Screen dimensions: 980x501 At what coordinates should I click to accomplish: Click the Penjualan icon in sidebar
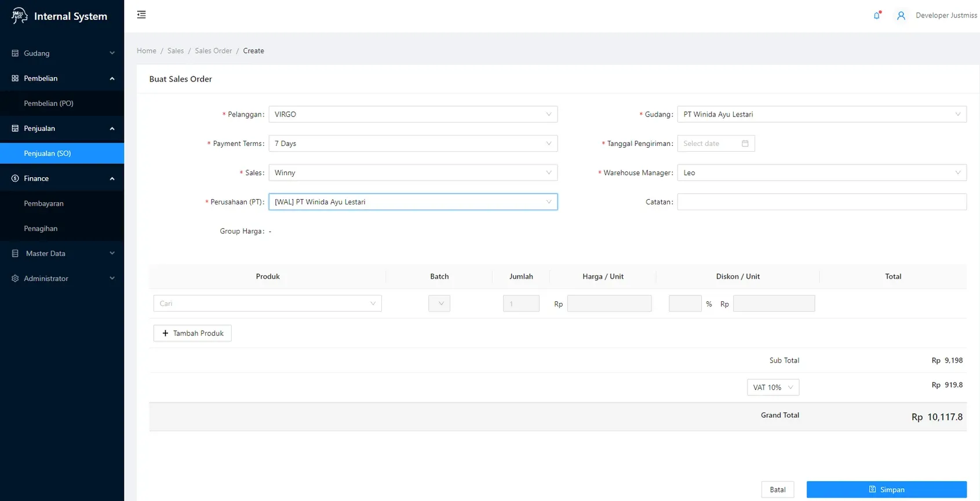15,129
